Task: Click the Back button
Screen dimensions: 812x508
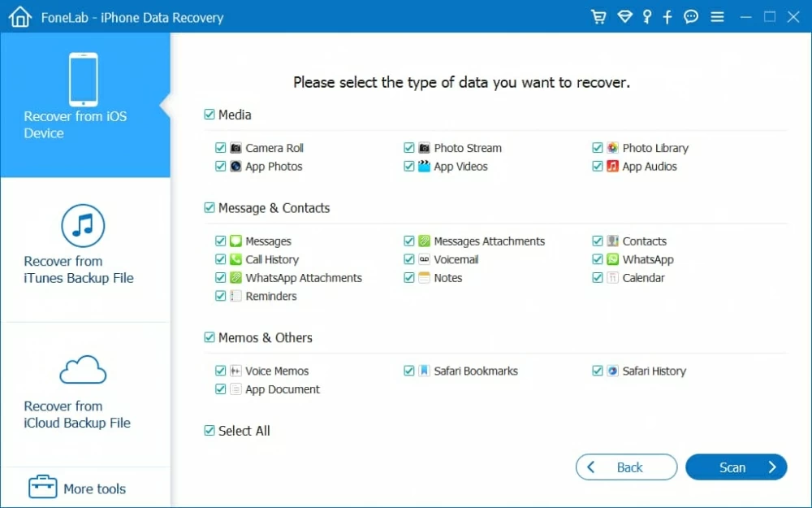Action: [626, 467]
